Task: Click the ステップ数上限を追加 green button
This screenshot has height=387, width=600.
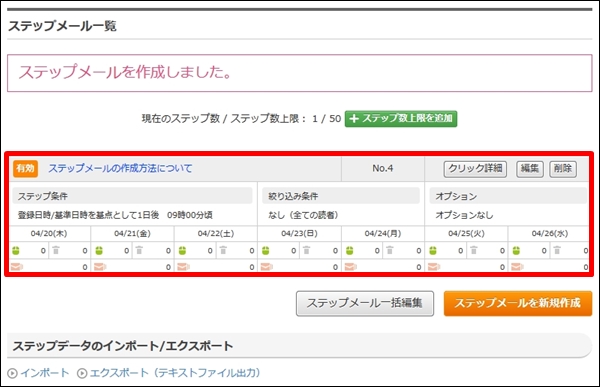Action: pos(401,119)
